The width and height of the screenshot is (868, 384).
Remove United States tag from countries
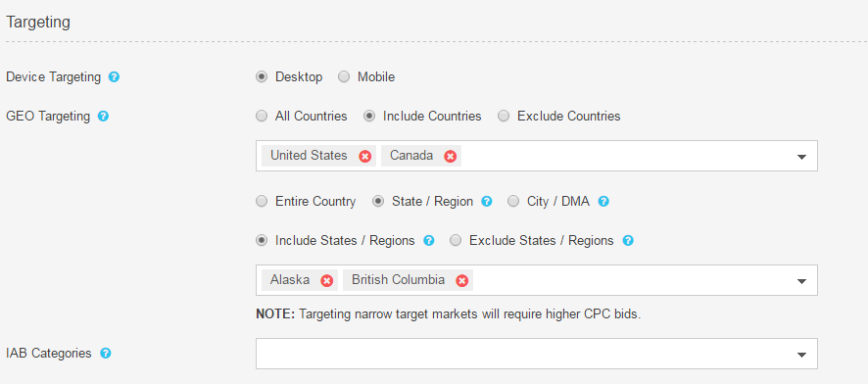click(364, 156)
